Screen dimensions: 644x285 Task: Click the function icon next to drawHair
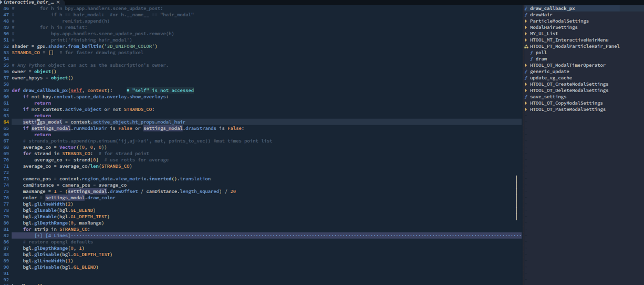point(526,15)
